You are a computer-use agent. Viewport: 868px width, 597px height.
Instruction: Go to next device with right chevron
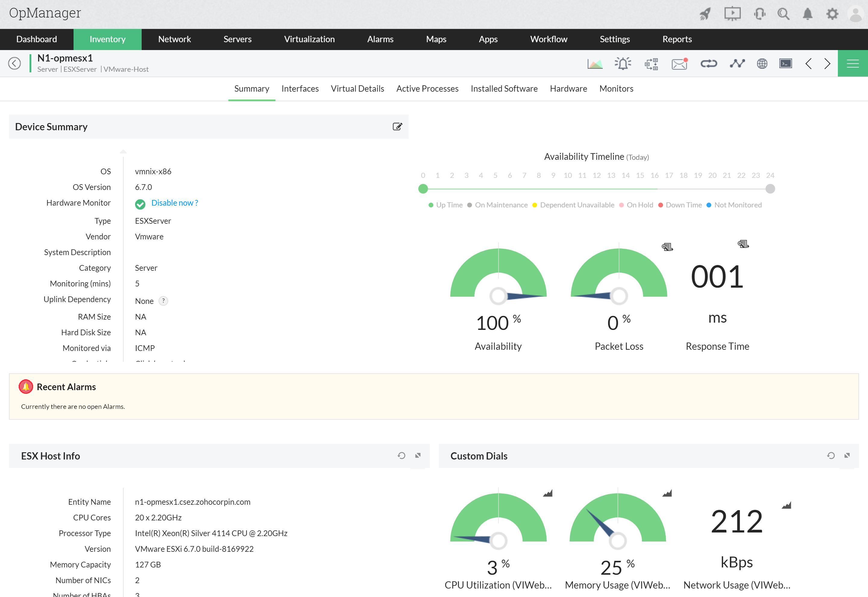coord(827,64)
